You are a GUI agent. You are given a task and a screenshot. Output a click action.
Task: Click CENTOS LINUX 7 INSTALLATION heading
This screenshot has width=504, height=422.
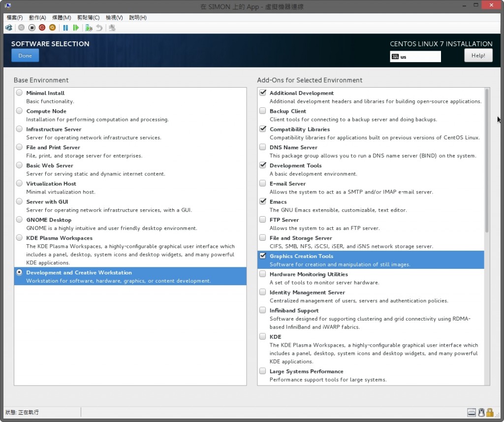(441, 44)
